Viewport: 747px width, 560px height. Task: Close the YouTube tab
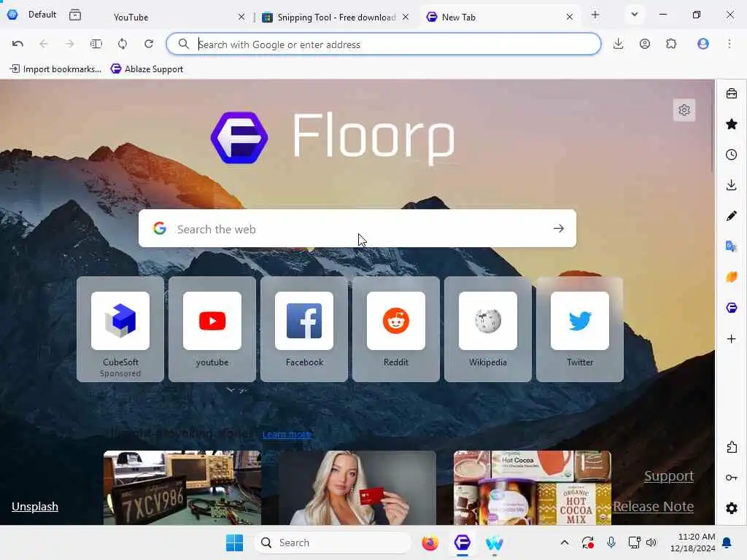coord(241,17)
